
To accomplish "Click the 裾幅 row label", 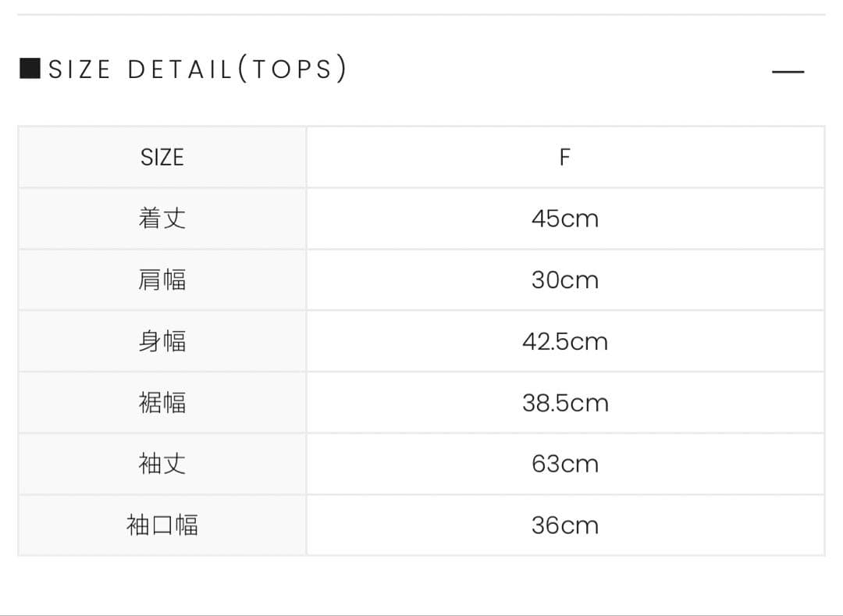I will tap(162, 403).
